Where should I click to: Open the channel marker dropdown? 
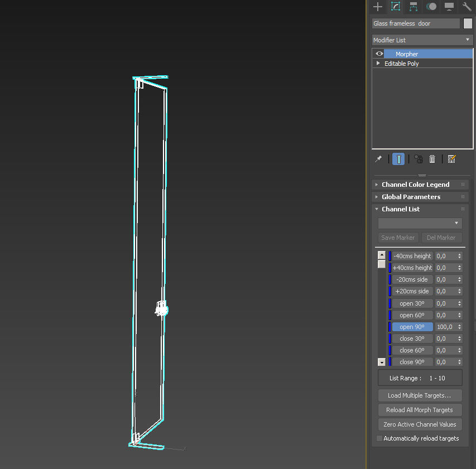click(x=420, y=223)
